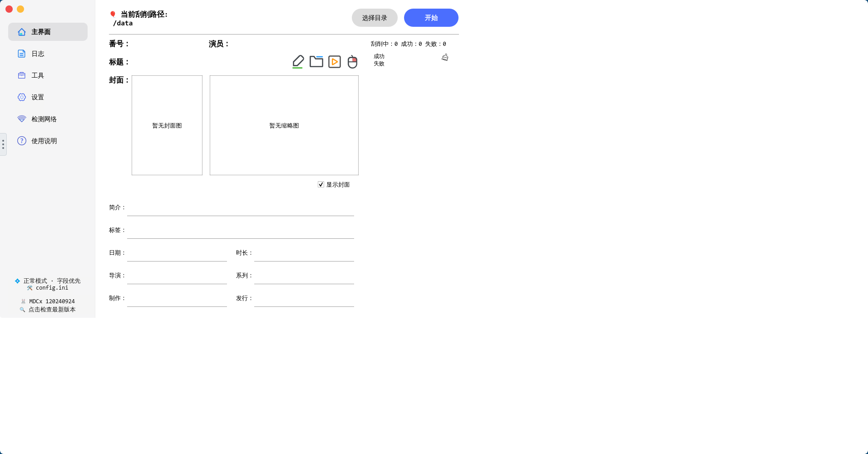This screenshot has width=868, height=454.
Task: Click the config.ini label
Action: [x=52, y=288]
